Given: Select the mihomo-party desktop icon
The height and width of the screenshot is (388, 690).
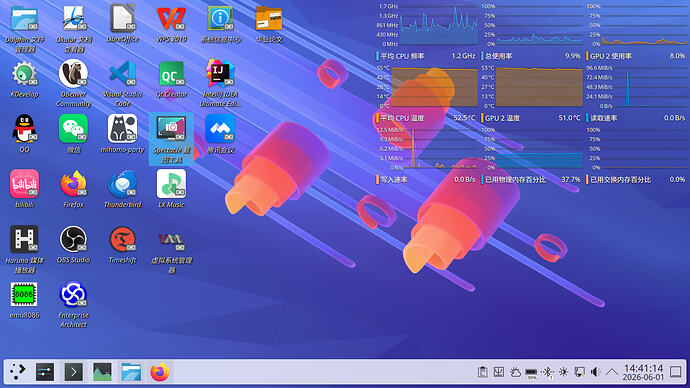Looking at the screenshot, I should point(123,129).
